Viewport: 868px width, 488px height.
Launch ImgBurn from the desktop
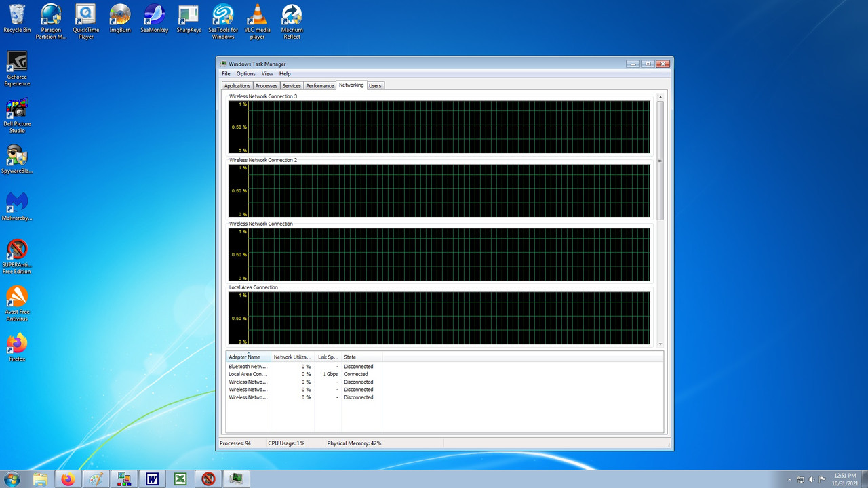pyautogui.click(x=120, y=18)
